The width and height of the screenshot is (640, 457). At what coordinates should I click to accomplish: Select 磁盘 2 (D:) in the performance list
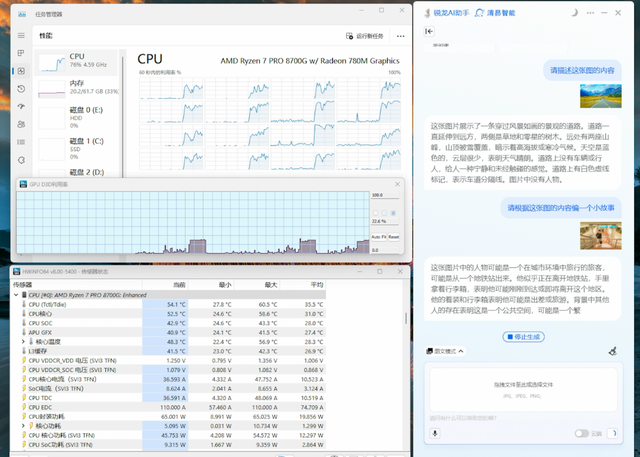[78, 172]
